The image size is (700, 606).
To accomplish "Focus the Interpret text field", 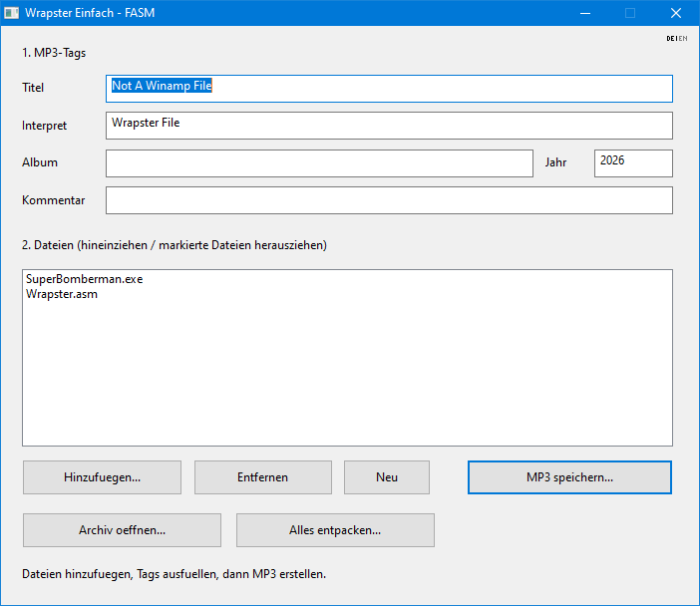I will click(389, 126).
